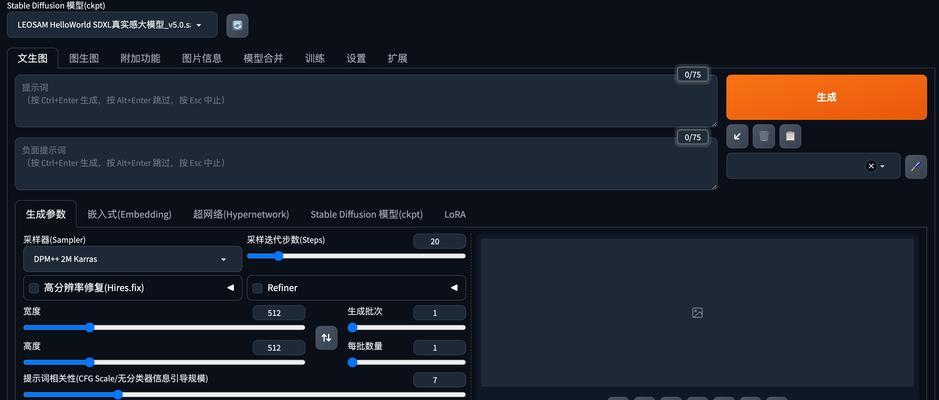Switch to the 文生图 tab
939x400 pixels.
click(x=32, y=58)
